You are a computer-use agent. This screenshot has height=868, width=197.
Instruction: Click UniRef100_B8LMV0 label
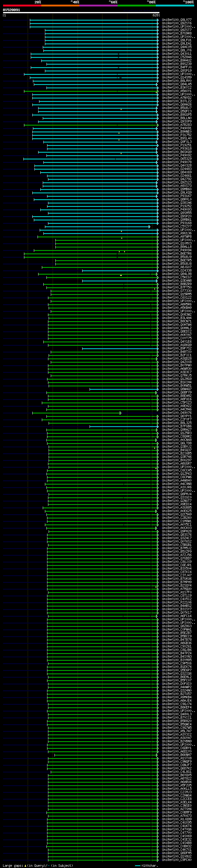177,81
